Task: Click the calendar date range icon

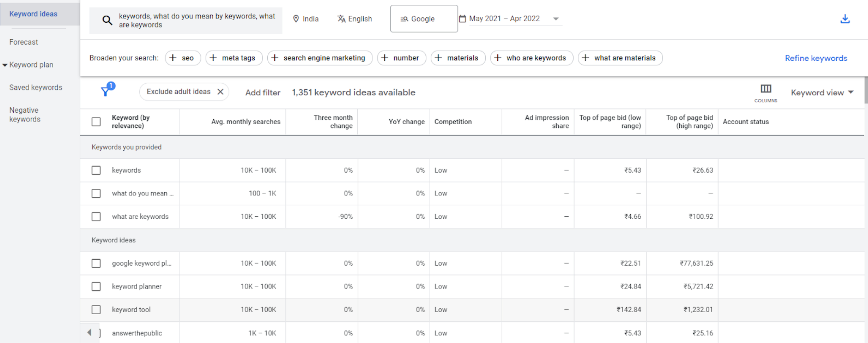Action: point(463,19)
